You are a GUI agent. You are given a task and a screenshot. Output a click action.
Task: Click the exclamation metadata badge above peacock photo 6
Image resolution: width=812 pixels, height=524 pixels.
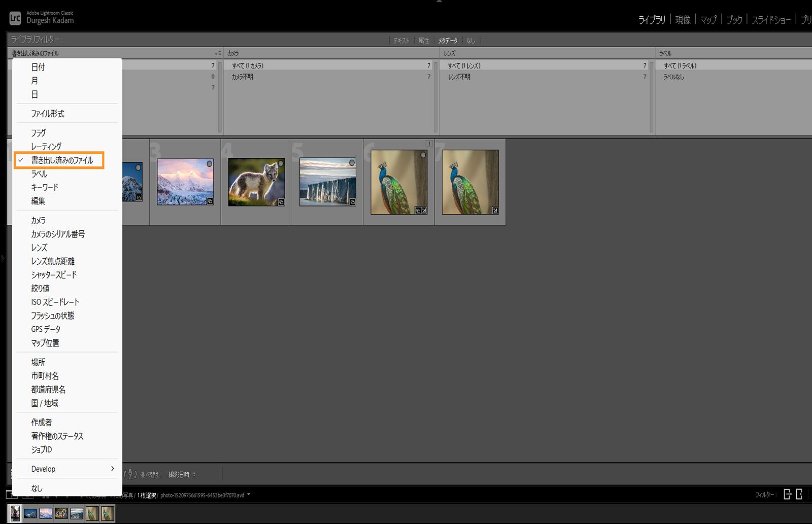click(x=429, y=144)
